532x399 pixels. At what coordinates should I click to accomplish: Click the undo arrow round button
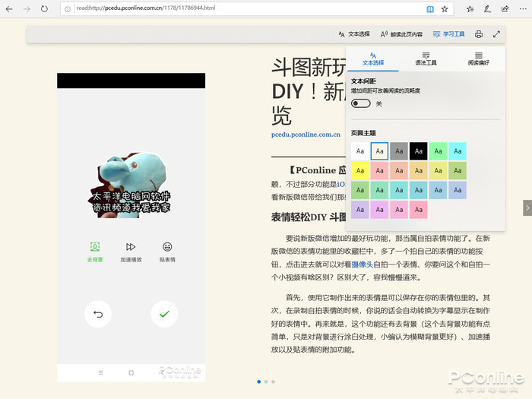tap(98, 314)
